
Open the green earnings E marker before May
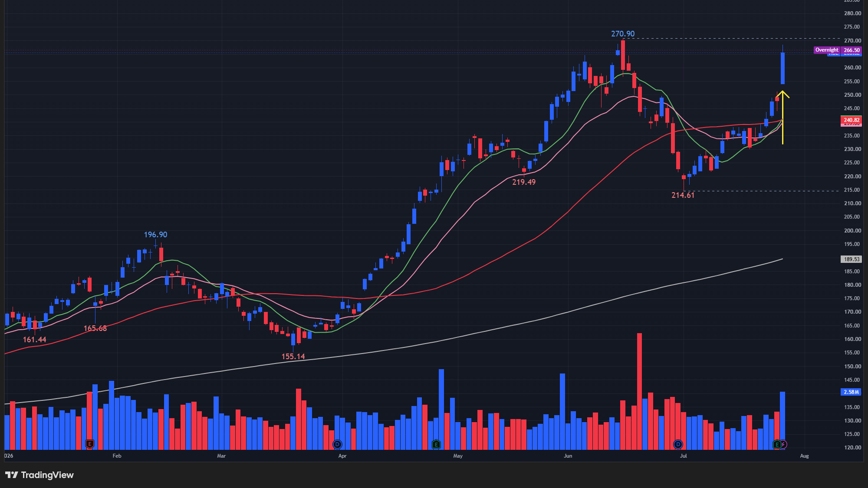436,444
